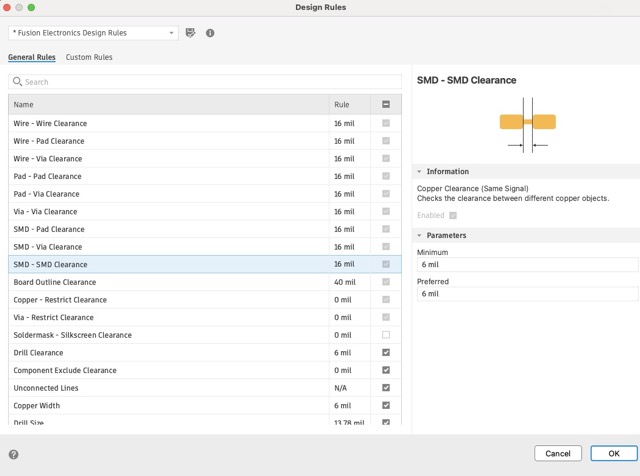Viewport: 640px width, 476px height.
Task: Enable Soldermask - Silkscreen Clearance checkbox
Action: pos(386,335)
